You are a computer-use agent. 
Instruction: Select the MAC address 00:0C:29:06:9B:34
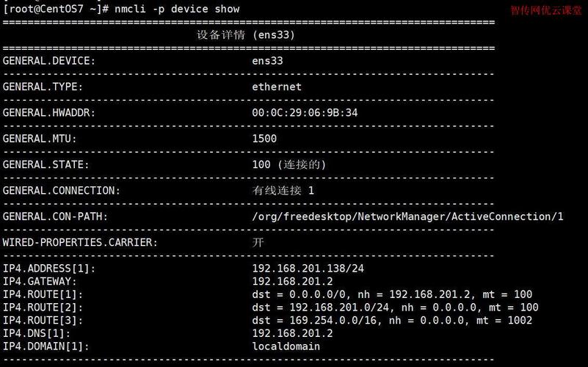pos(305,112)
